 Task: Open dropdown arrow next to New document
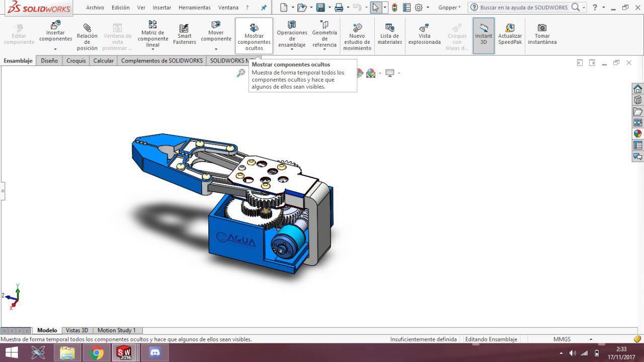point(292,8)
